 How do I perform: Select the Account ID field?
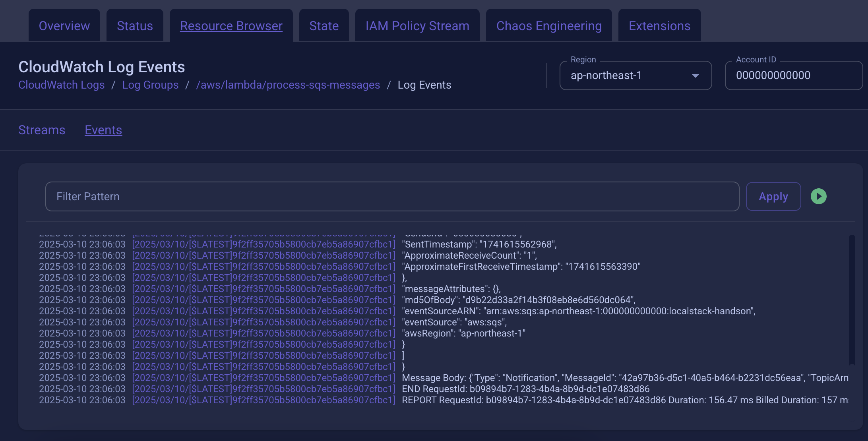pyautogui.click(x=793, y=75)
